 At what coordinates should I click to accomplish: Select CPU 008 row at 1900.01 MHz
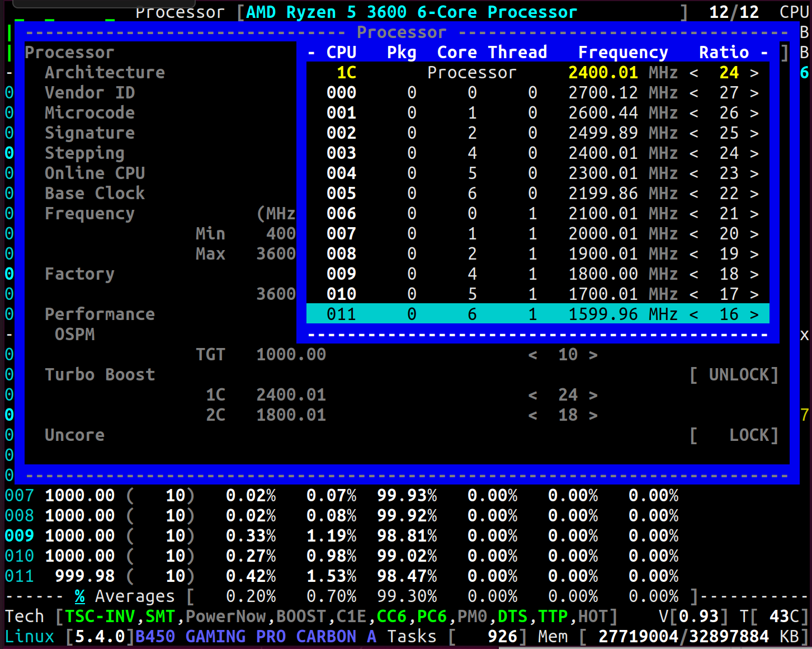538,254
